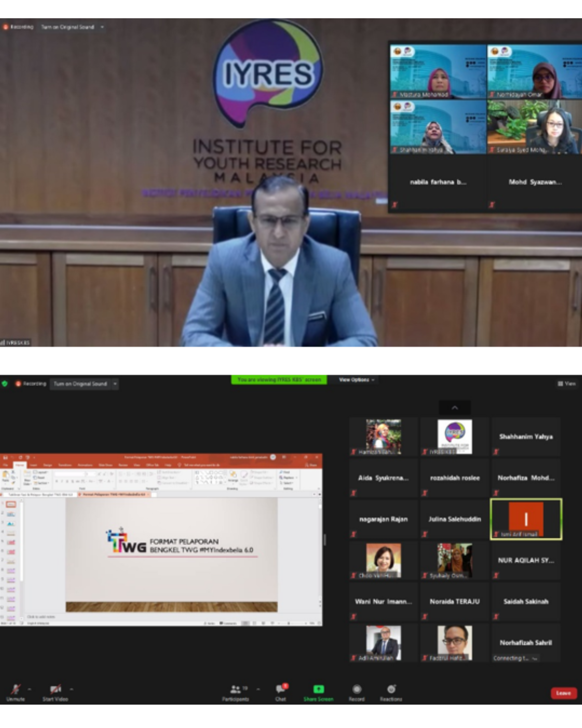Open video options arrow beside Start Video
The image size is (582, 728).
(72, 689)
